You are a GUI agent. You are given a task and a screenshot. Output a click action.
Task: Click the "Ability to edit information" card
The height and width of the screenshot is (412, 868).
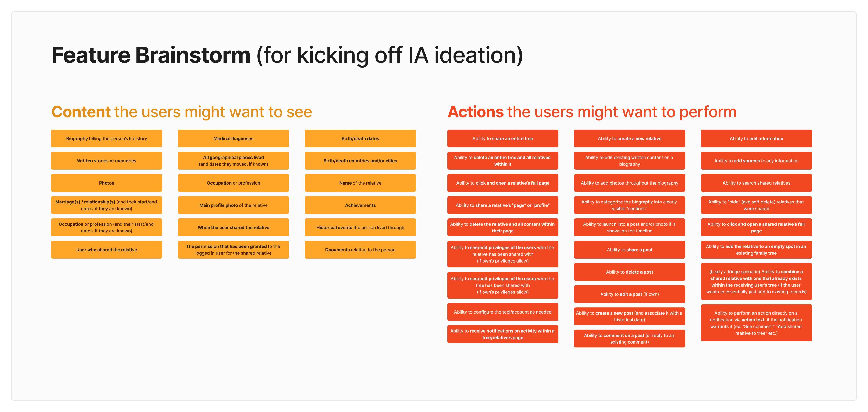coord(756,138)
